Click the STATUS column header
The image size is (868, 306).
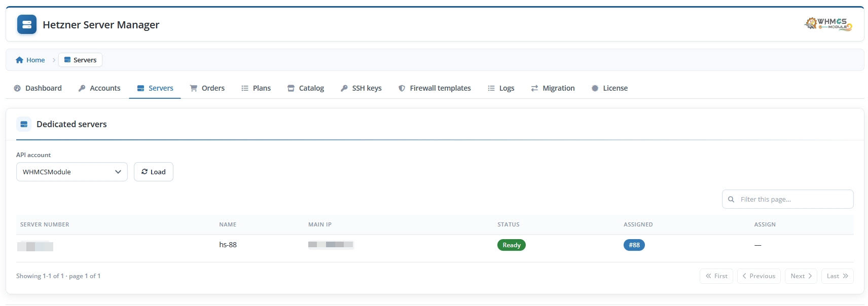click(x=509, y=224)
